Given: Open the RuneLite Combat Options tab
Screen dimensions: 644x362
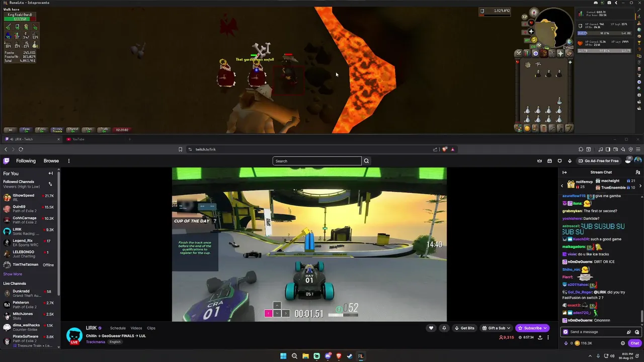Looking at the screenshot, I should coord(518,54).
